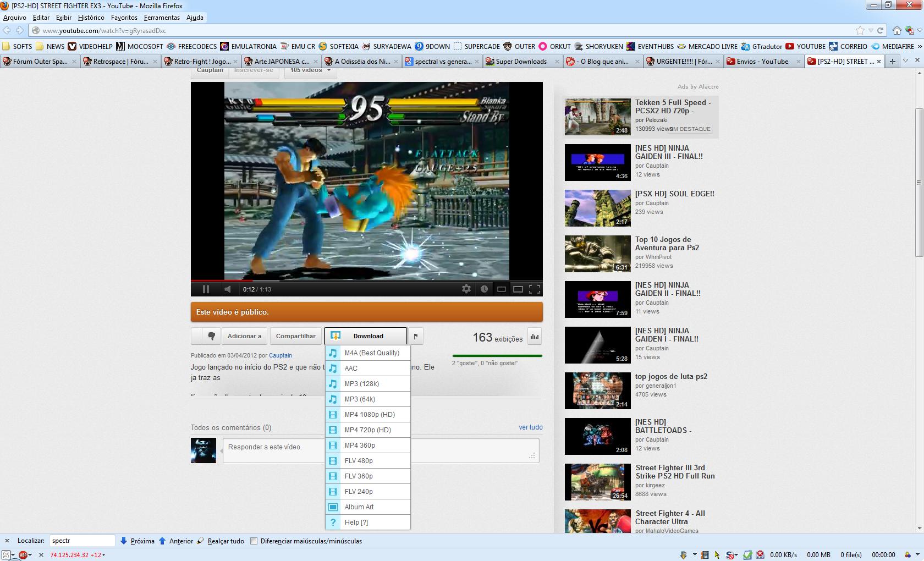Click the Watch Later clock icon

coord(484,289)
